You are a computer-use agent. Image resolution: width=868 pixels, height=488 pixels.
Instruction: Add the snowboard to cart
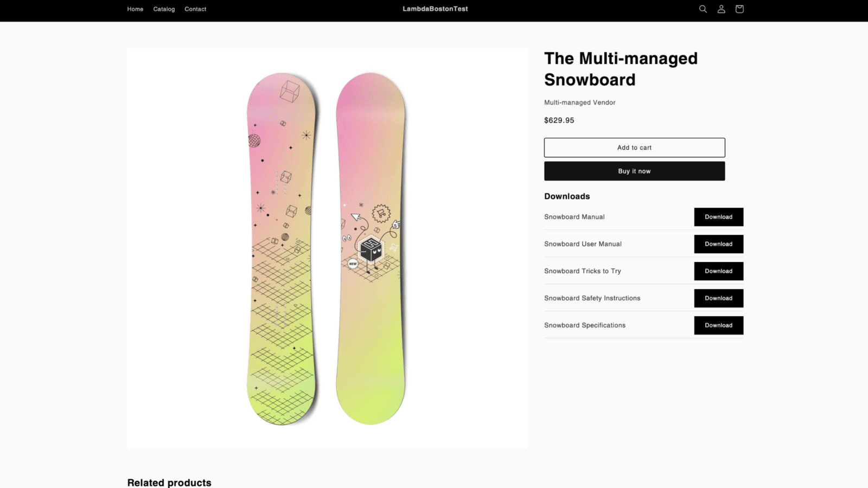[634, 147]
